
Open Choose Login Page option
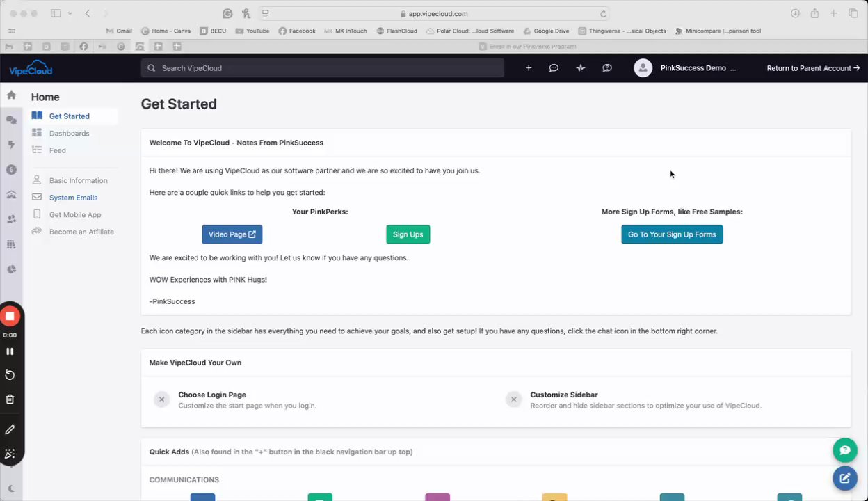(212, 395)
